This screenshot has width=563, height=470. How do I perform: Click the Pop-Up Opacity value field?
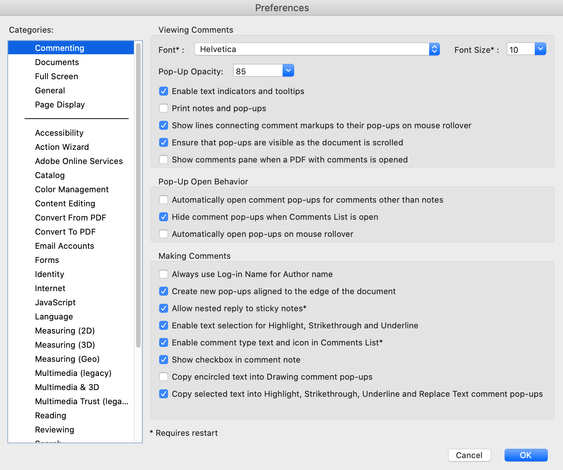[258, 71]
